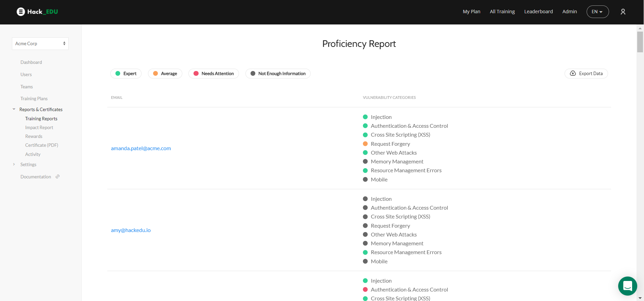644x301 pixels.
Task: Toggle the Expert proficiency filter
Action: click(x=126, y=74)
